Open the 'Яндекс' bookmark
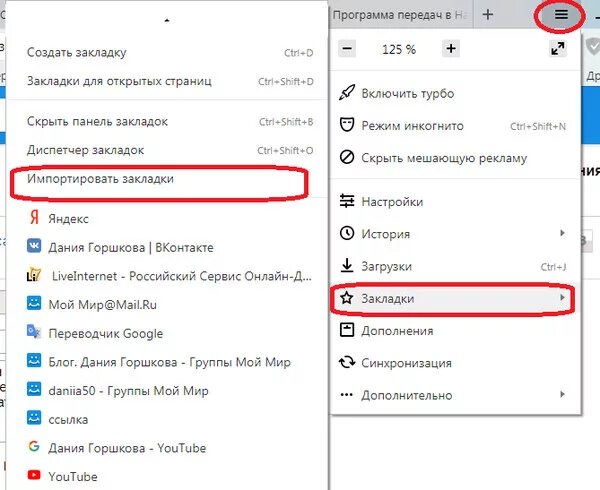 tap(167, 218)
